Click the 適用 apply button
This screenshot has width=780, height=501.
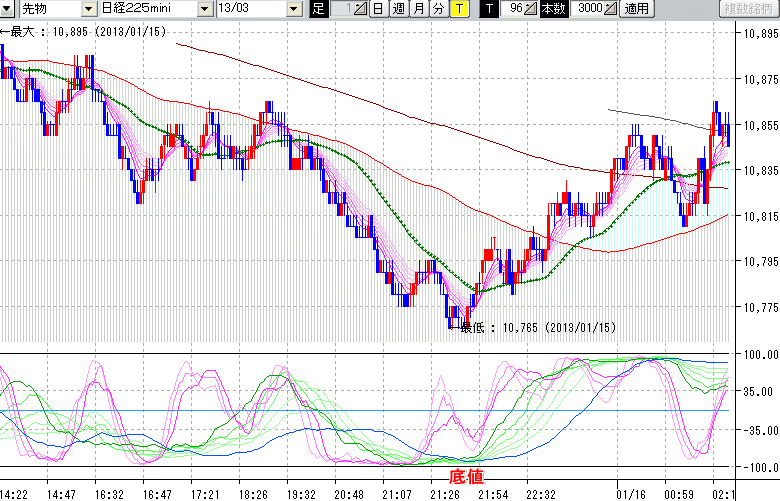click(x=636, y=9)
